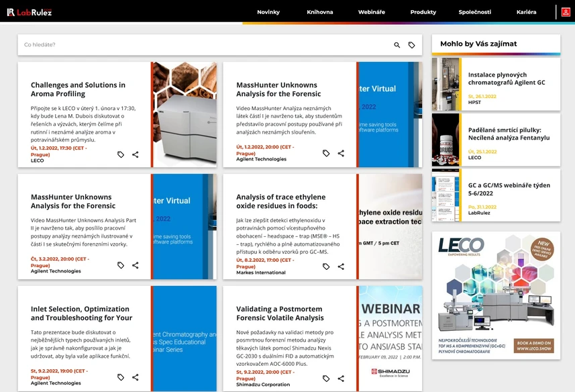The image size is (575, 392).
Task: Click the DRUGS pill bottle thumbnail
Action: point(446,140)
